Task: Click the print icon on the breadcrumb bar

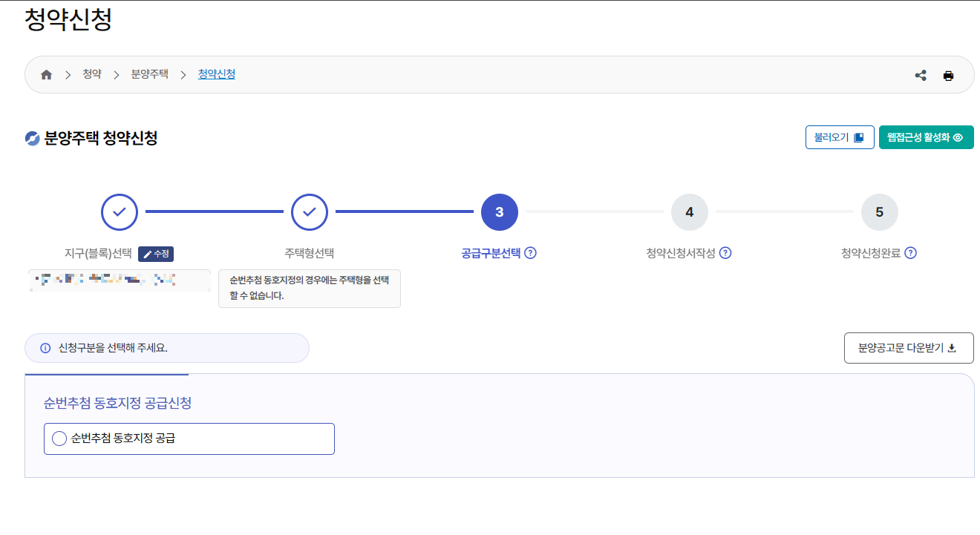Action: click(948, 74)
